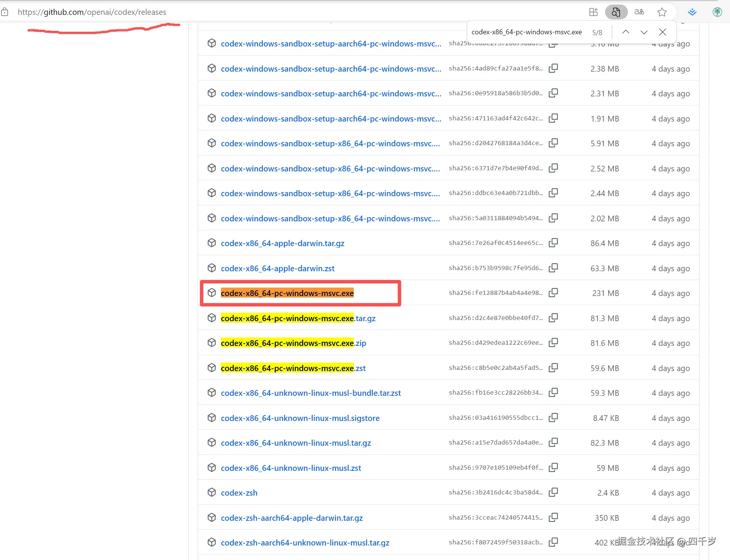The width and height of the screenshot is (730, 560).
Task: Click the sha256:fe12887b4ab4a4e98 hash text
Action: click(496, 293)
